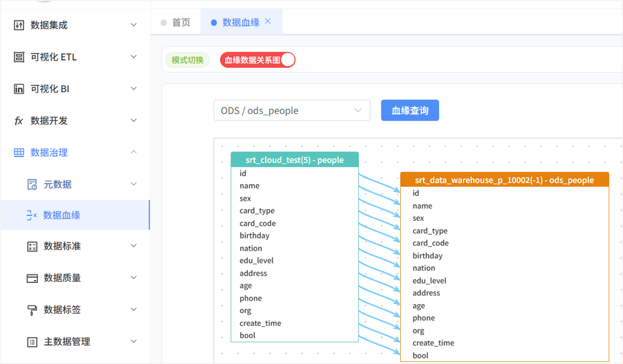Open the ODS / ods_people dropdown

point(292,110)
